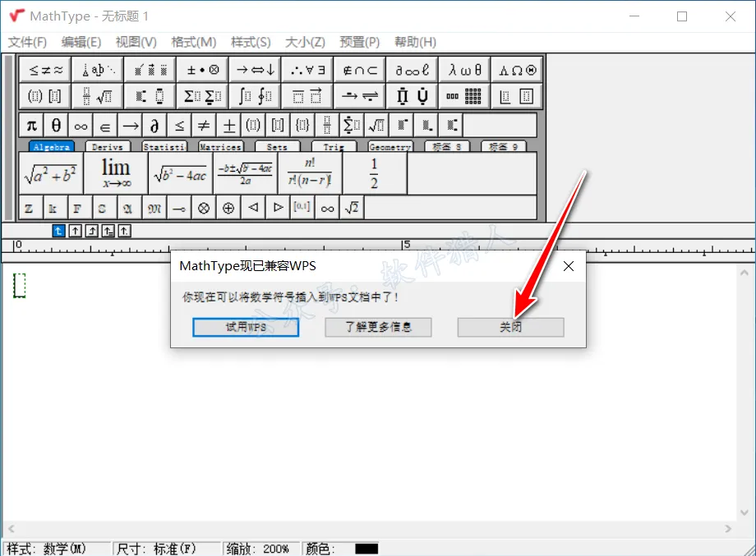This screenshot has height=556, width=756.
Task: Open the 视图(V) menu
Action: pyautogui.click(x=136, y=43)
